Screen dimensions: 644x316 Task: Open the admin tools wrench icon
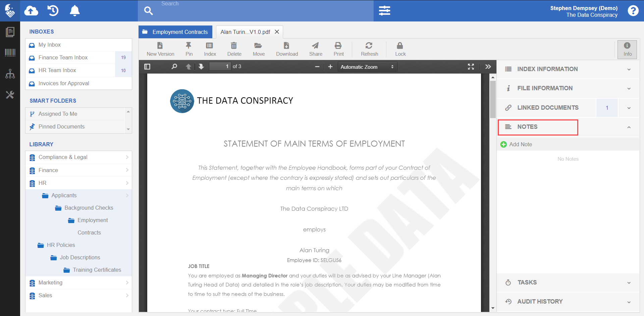pyautogui.click(x=10, y=95)
